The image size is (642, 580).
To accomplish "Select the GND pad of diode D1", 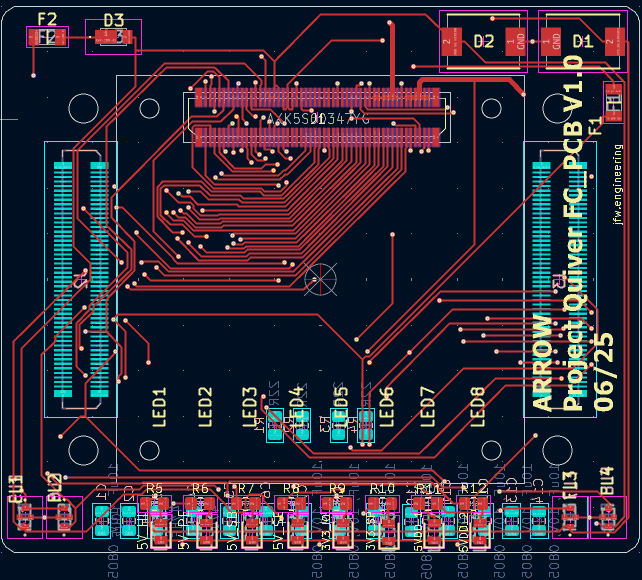I will (551, 41).
